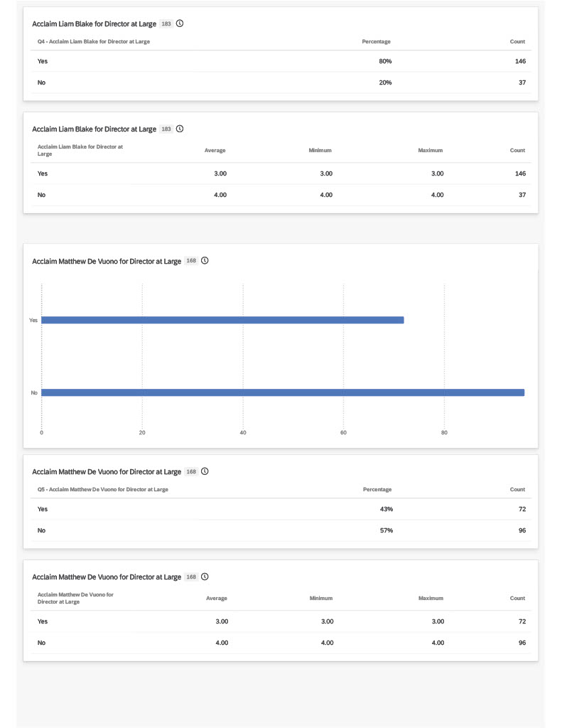Select the No row showing 57% for De Vuono
Screen dimensions: 562x728
tap(281, 530)
